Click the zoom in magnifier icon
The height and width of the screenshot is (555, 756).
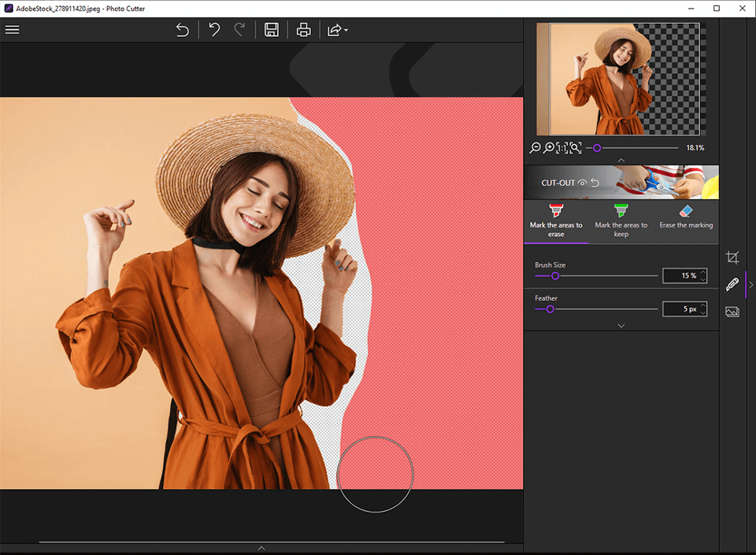pos(549,148)
